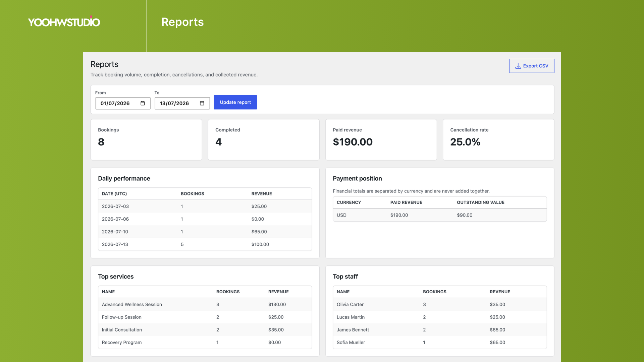
Task: Click the Bookings summary card
Action: [146, 140]
